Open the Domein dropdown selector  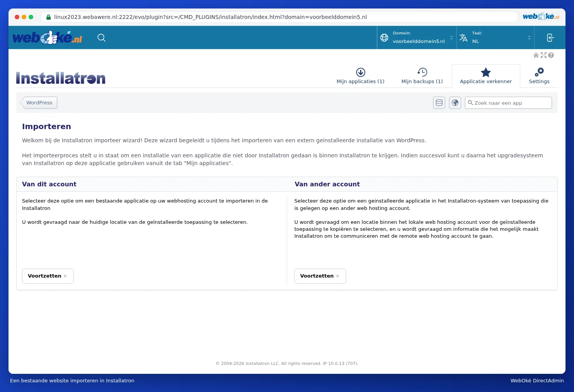tap(417, 37)
